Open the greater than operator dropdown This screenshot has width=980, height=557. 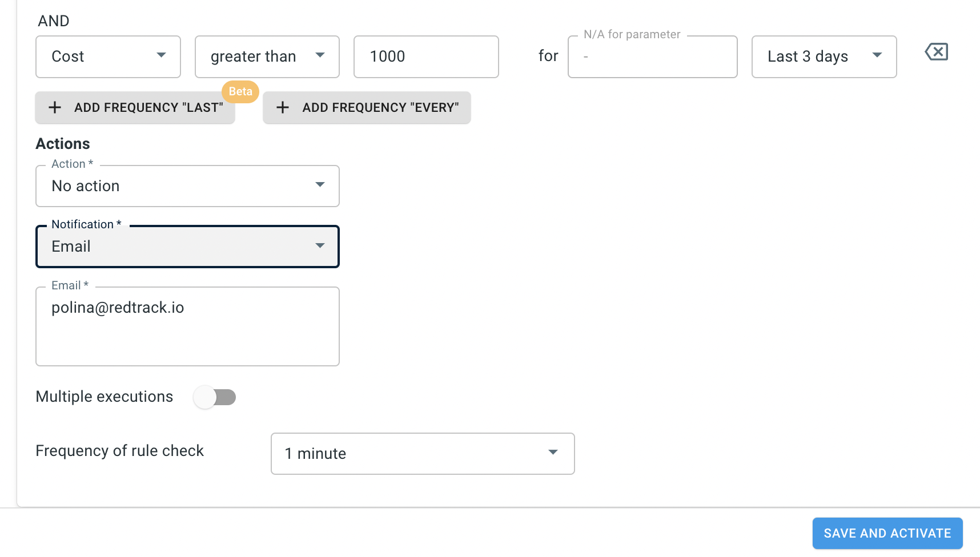267,56
